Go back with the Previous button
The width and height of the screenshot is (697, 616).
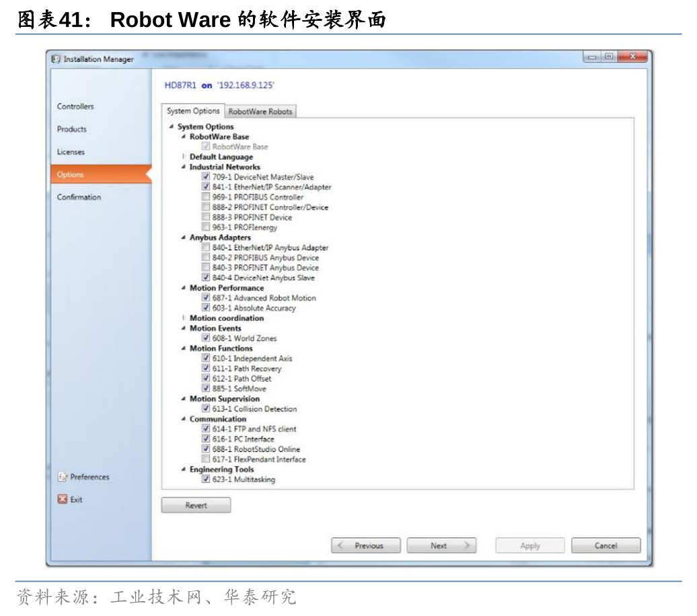pos(366,546)
